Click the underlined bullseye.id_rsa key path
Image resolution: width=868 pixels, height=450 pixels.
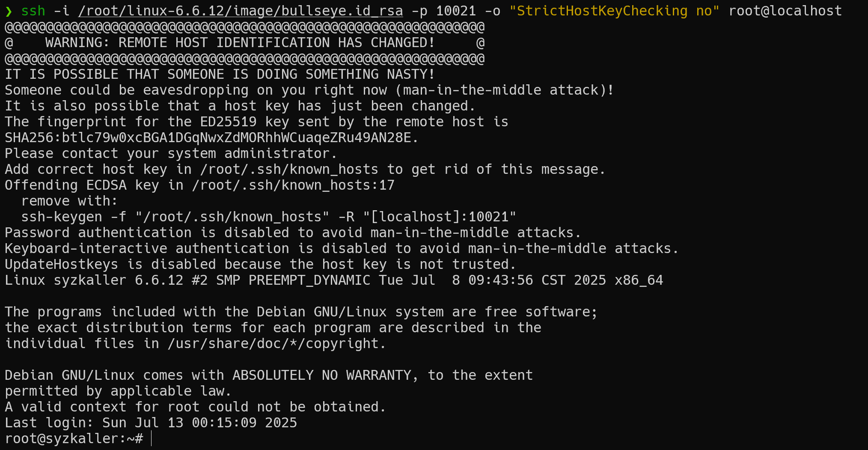tap(241, 11)
